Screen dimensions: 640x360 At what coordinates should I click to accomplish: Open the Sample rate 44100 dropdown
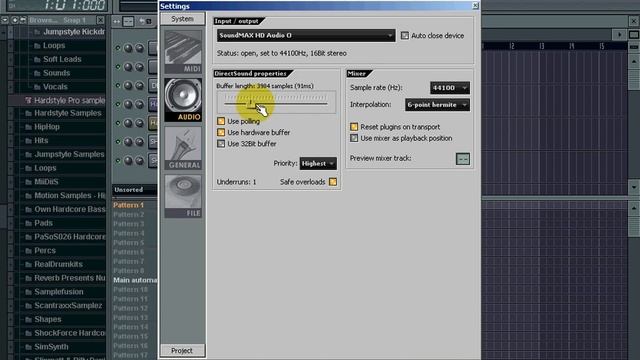[449, 88]
